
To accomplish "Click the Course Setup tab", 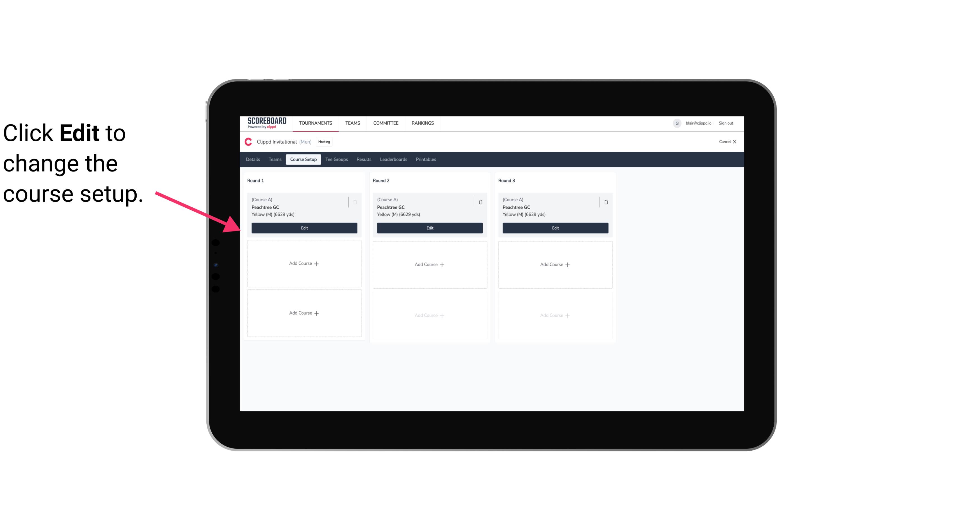I will pos(303,159).
